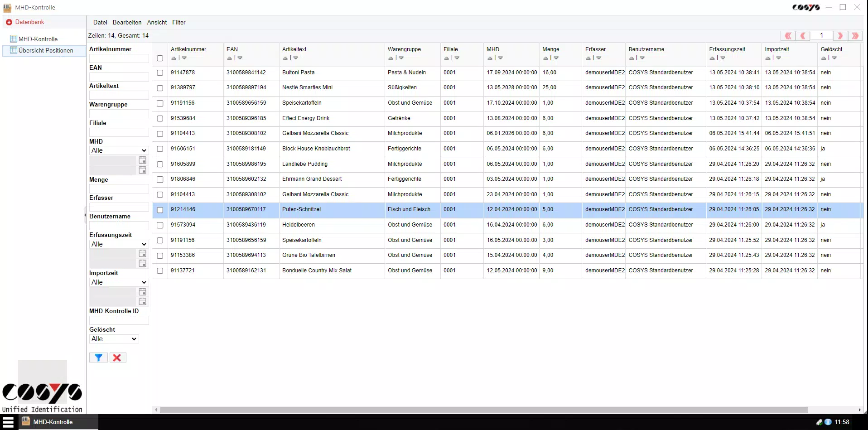Go to next page arrow
The width and height of the screenshot is (868, 430).
(840, 36)
